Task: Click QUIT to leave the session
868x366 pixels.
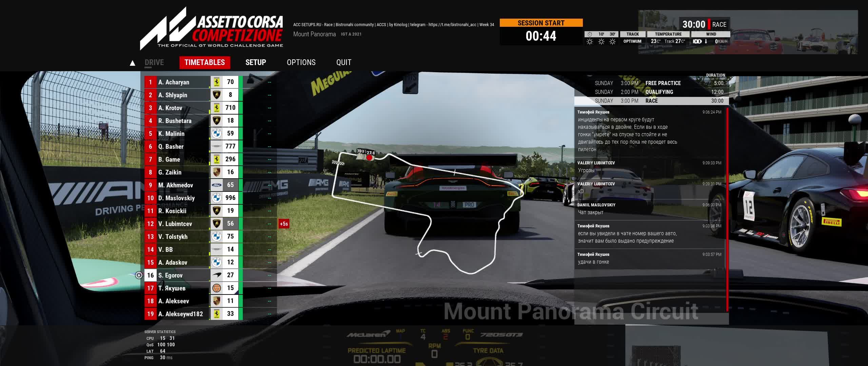Action: pos(343,62)
